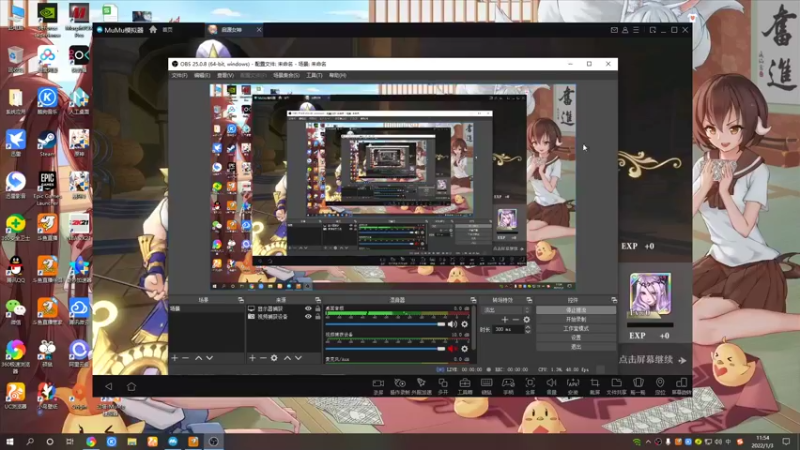Toggle lock on display capture source
The width and height of the screenshot is (800, 450).
[x=317, y=309]
